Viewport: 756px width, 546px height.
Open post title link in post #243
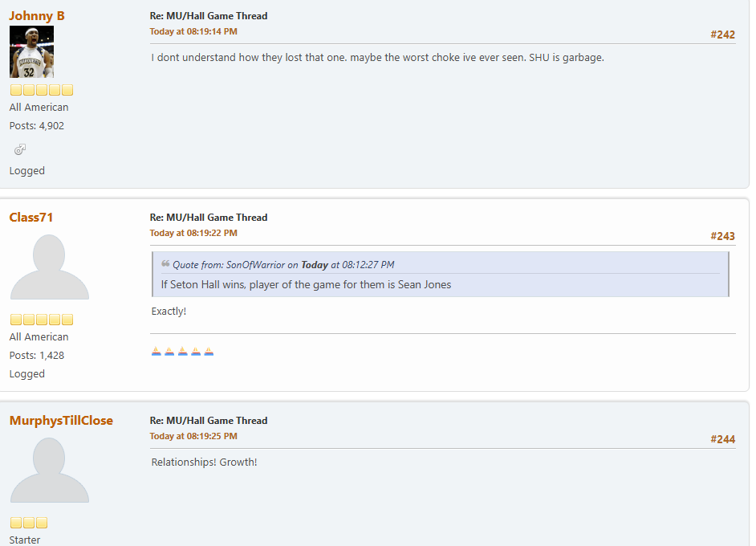(x=209, y=218)
